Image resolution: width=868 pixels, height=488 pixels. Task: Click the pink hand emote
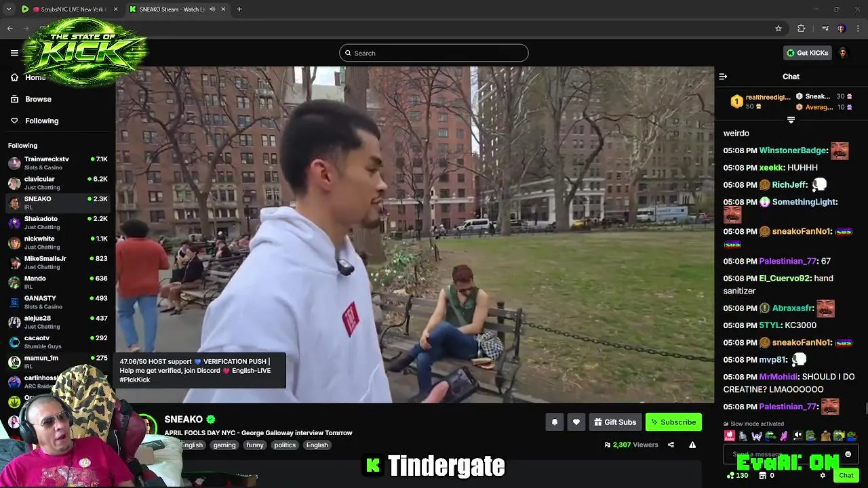784,436
